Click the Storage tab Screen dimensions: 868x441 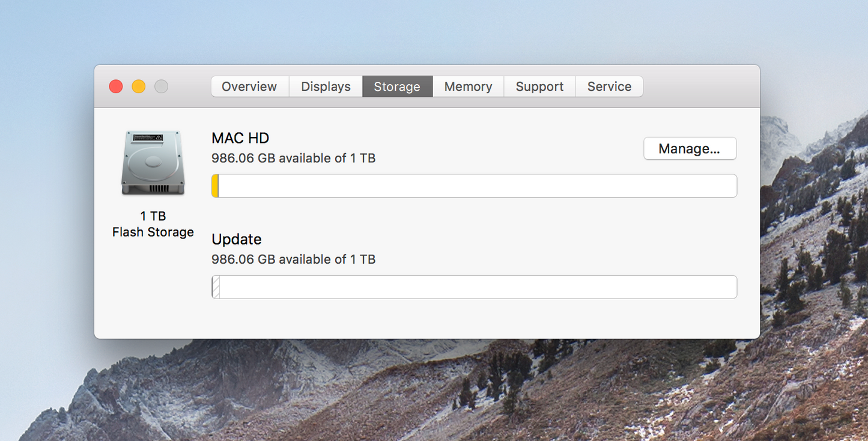coord(397,86)
